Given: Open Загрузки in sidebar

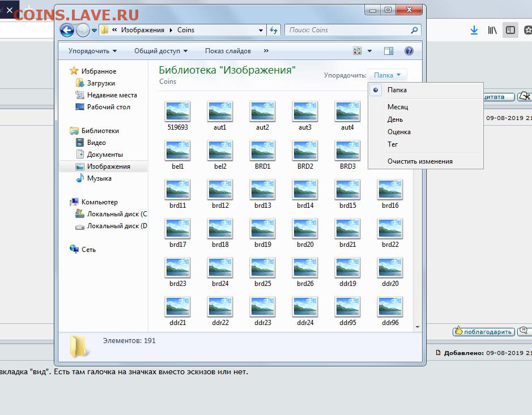Looking at the screenshot, I should 95,83.
